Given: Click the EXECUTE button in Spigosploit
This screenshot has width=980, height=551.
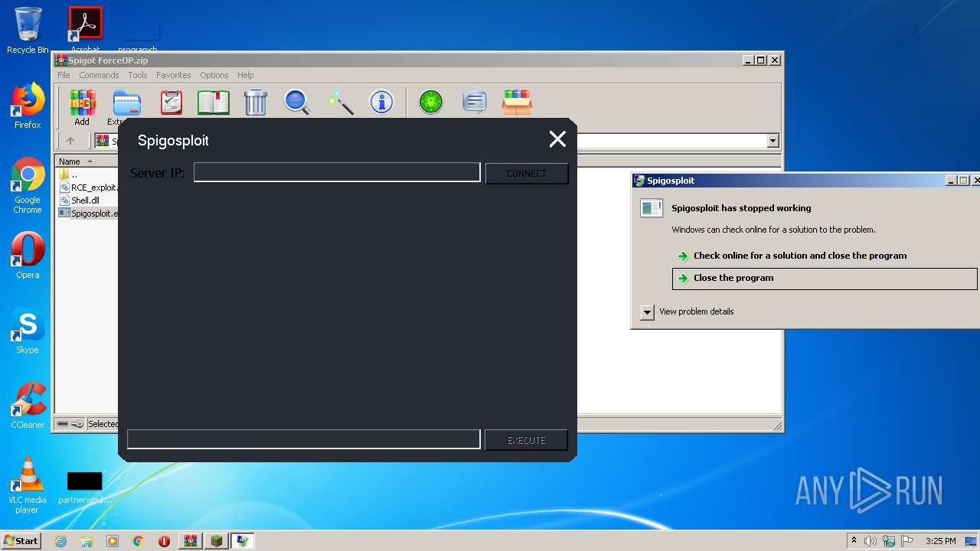Looking at the screenshot, I should 526,440.
